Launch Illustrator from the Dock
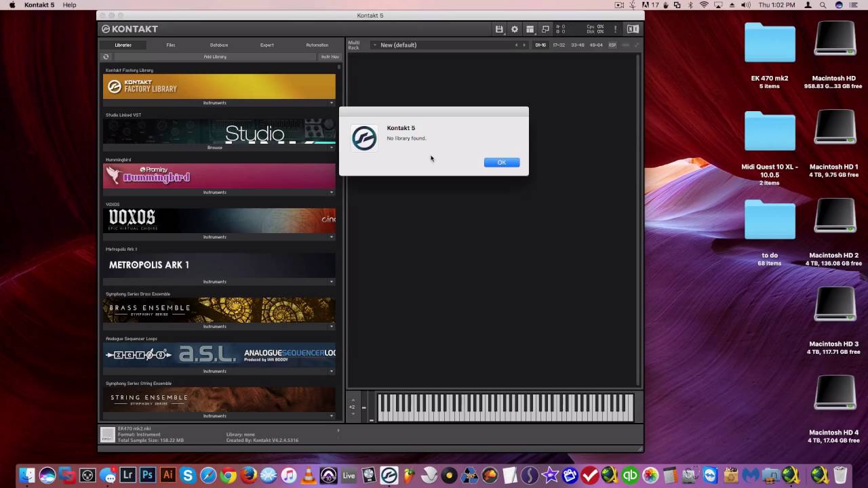This screenshot has height=488, width=868. 167,475
